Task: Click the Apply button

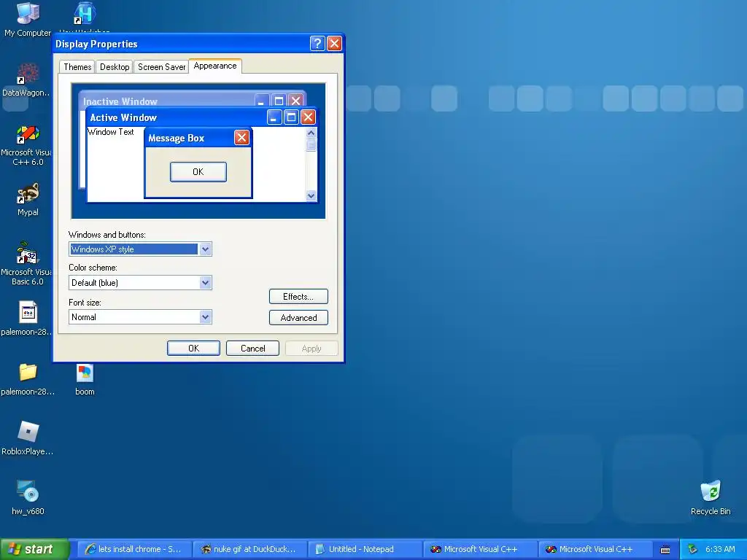Action: point(311,348)
